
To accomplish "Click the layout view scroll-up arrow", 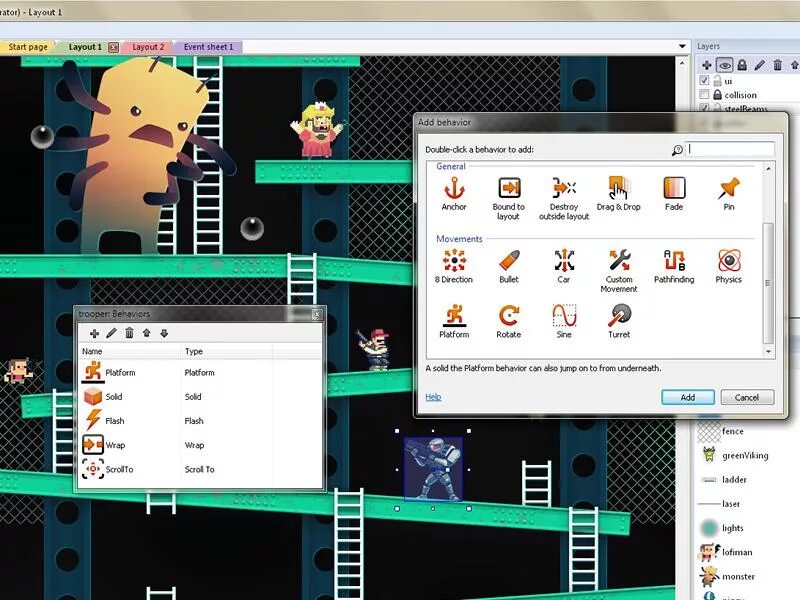I will tap(683, 63).
